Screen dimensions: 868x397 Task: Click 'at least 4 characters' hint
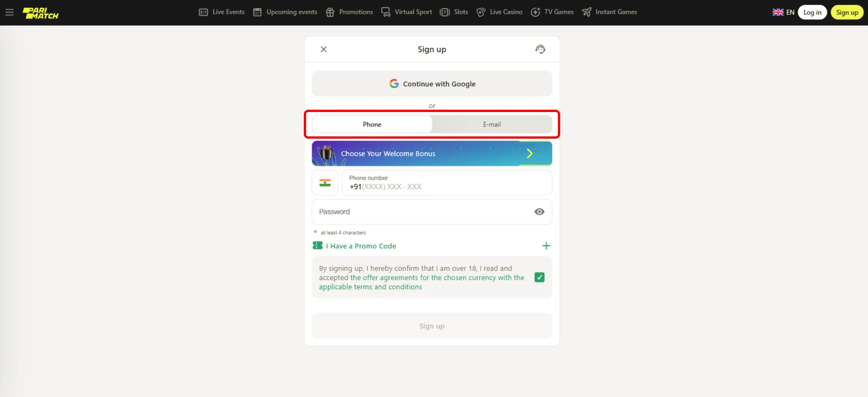[343, 233]
